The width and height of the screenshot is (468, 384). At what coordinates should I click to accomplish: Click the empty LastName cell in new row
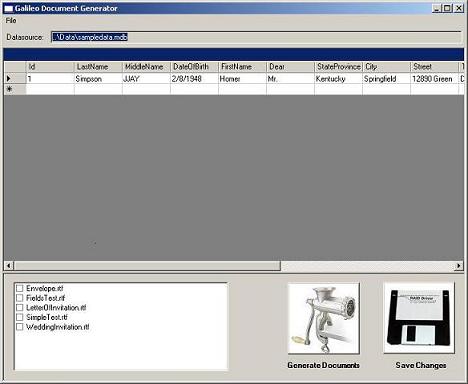tap(98, 89)
